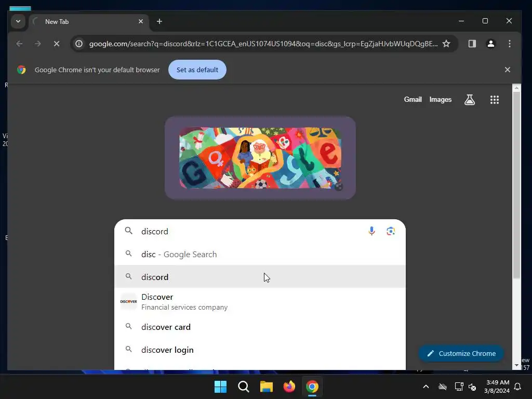Search by image with Google Lens
The width and height of the screenshot is (532, 399).
point(391,231)
